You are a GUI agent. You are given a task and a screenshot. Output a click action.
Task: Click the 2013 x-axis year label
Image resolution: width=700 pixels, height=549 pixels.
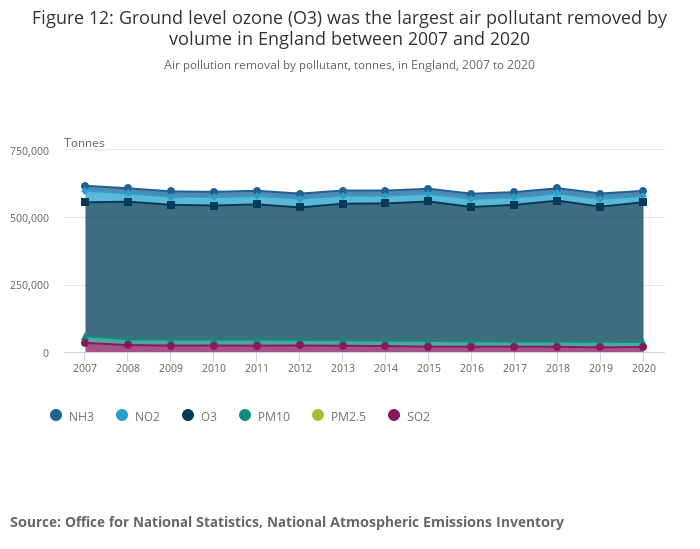[343, 368]
